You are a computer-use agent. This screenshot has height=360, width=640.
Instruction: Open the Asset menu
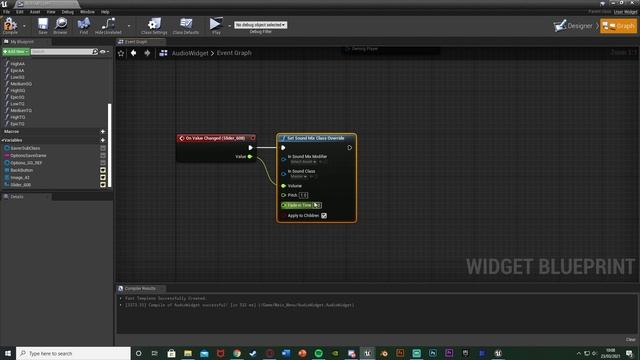click(x=35, y=12)
